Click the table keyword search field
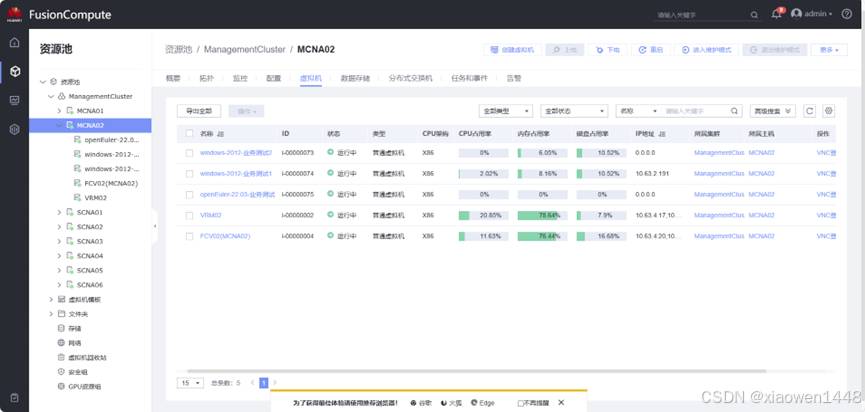Screen dimensions: 865x412 pos(695,111)
